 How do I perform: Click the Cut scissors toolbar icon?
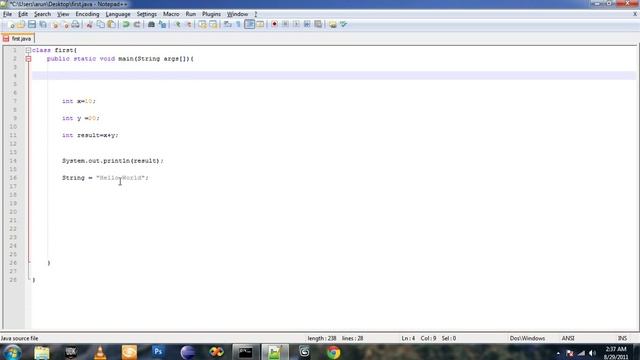[x=89, y=24]
